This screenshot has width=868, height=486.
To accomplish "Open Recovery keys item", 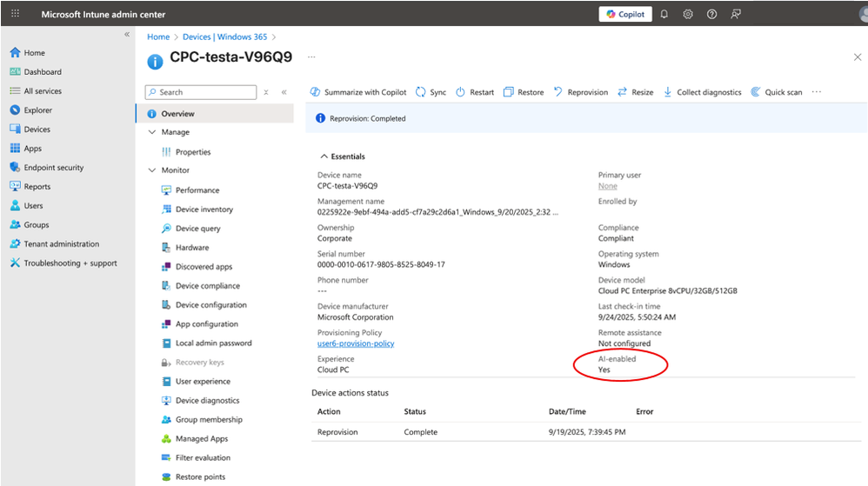I will coord(192,362).
